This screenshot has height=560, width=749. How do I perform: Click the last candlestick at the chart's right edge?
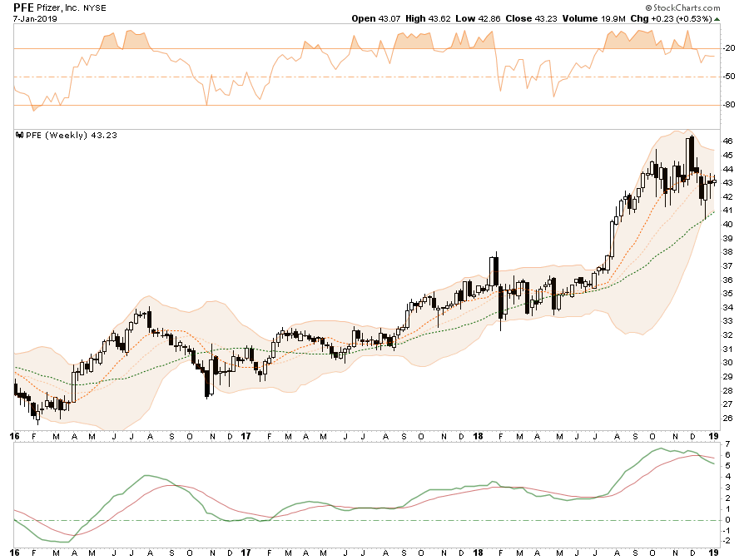(713, 181)
